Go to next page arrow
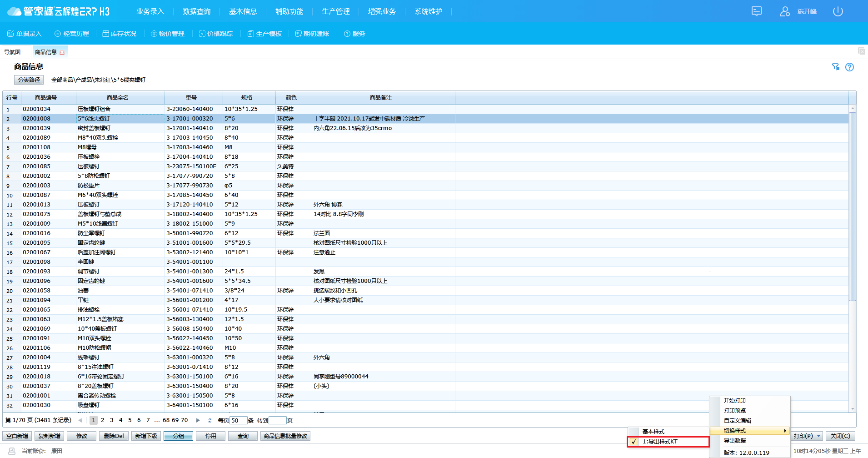Screen dimensions: 868x458 tap(198, 420)
